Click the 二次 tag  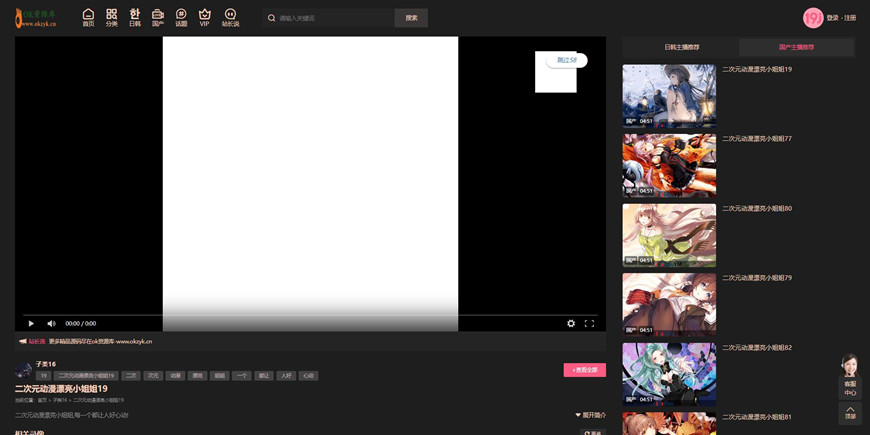pyautogui.click(x=131, y=376)
